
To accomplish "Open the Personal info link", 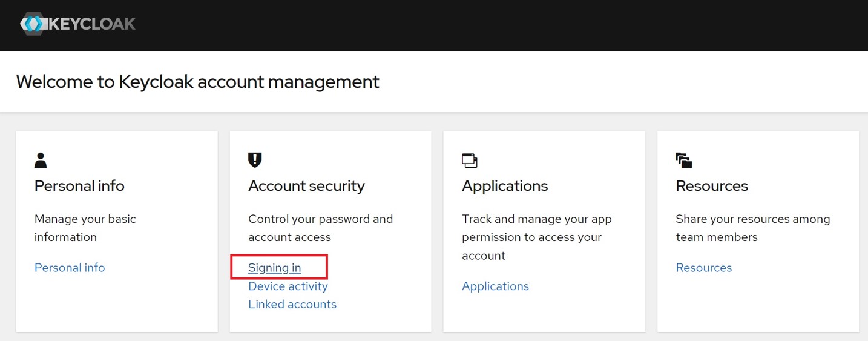I will click(x=70, y=268).
